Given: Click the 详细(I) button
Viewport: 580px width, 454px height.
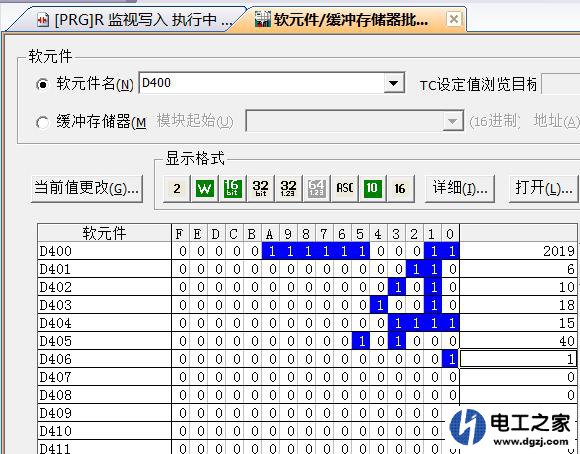Looking at the screenshot, I should pos(460,188).
